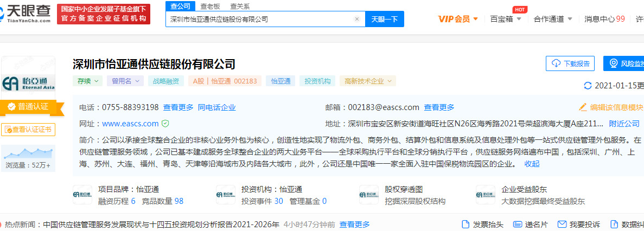Open the 附近公司 link
Image resolution: width=644 pixels, height=231 pixels.
click(624, 123)
